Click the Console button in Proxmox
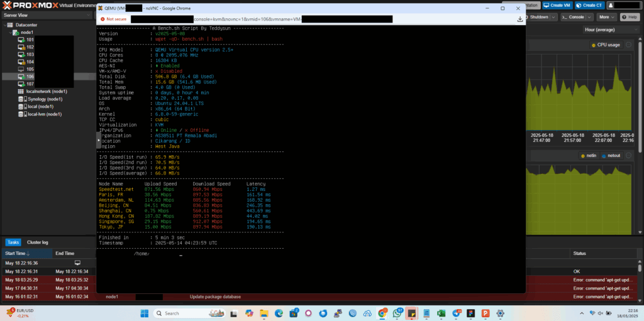 (573, 17)
